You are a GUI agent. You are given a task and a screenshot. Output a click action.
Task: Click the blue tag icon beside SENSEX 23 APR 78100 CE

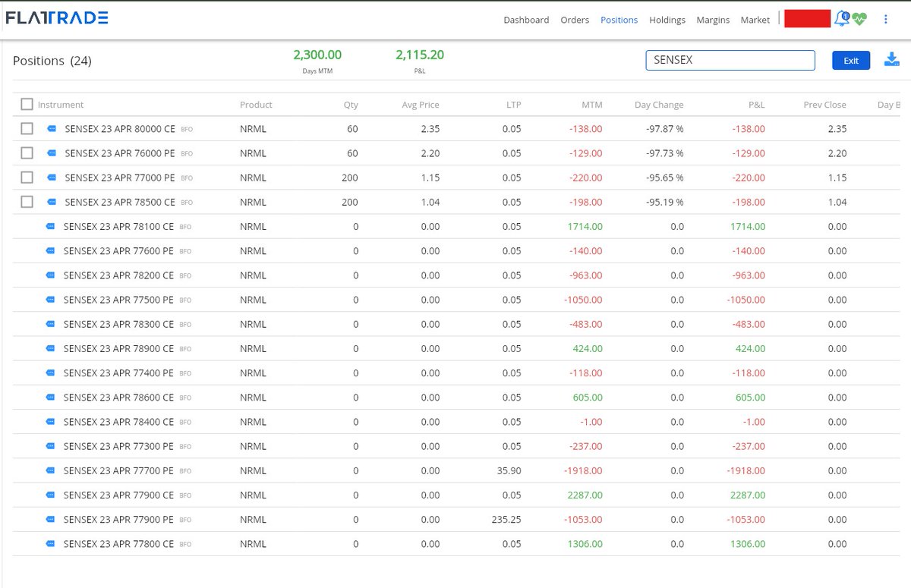pyautogui.click(x=51, y=227)
